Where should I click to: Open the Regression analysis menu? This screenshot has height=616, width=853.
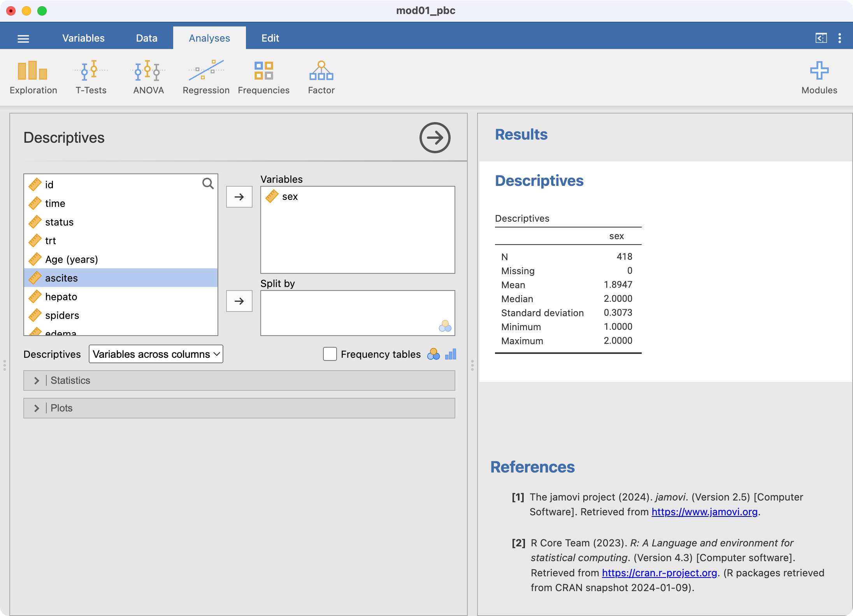(206, 77)
